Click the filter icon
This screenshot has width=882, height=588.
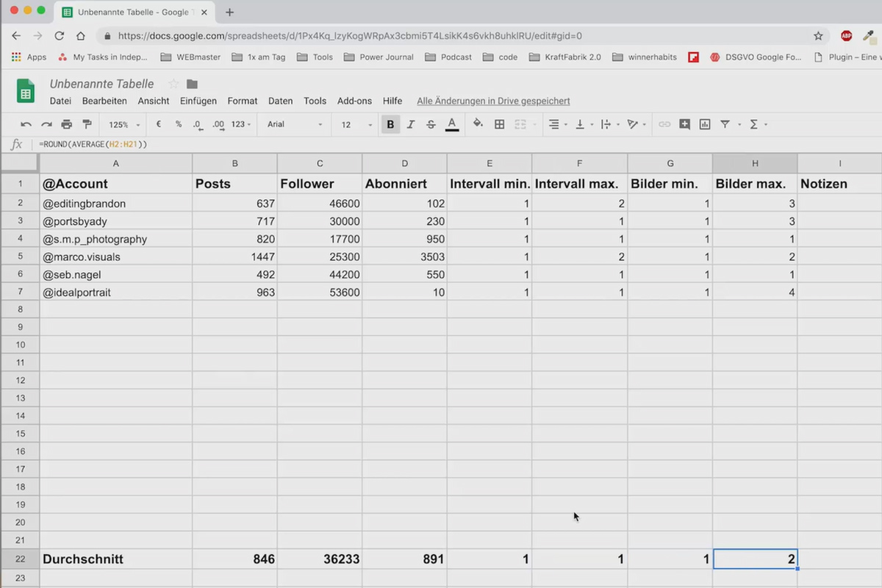725,125
